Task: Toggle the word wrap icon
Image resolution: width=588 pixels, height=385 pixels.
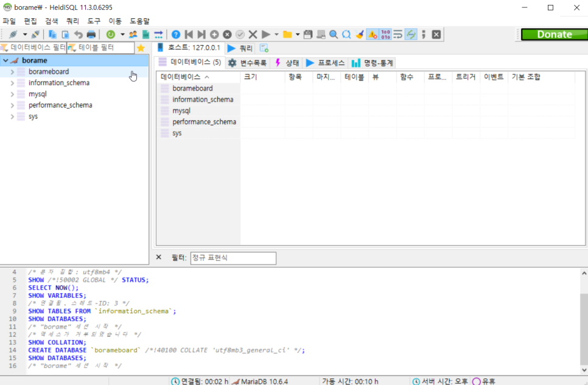Action: pos(398,35)
